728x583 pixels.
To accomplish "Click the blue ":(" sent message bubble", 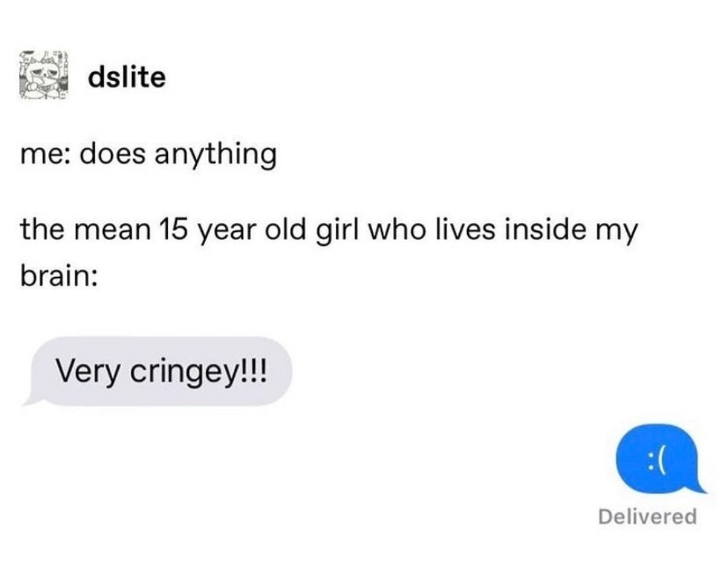I will 656,459.
